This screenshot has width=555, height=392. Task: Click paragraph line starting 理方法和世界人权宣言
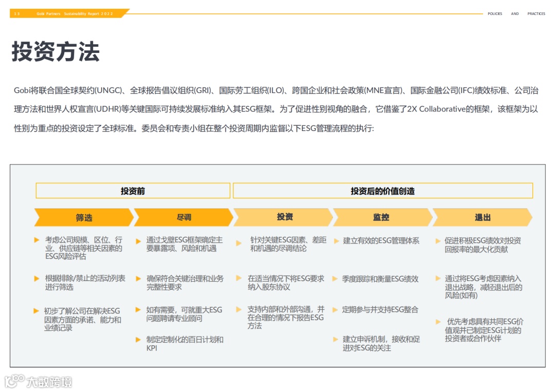276,109
